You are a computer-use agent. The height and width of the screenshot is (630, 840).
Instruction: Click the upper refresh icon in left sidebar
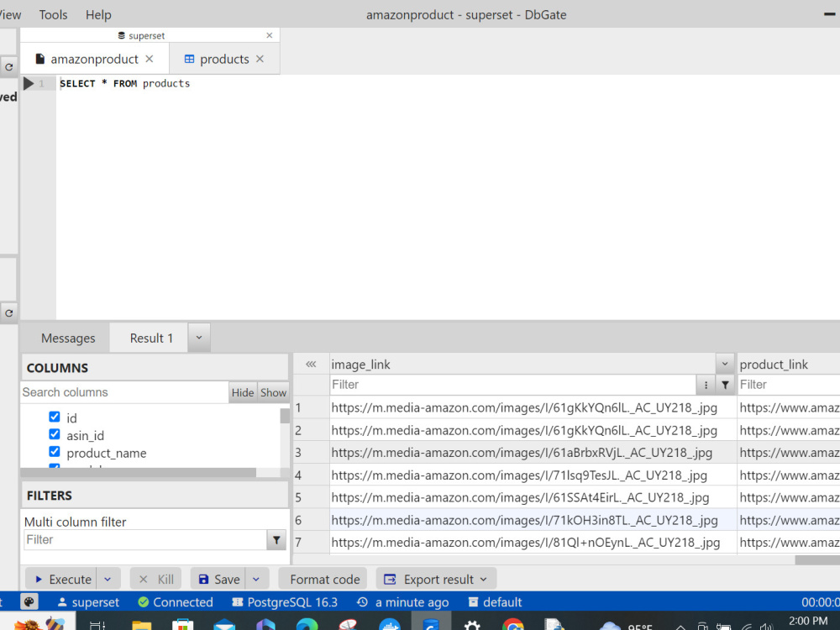click(x=9, y=67)
